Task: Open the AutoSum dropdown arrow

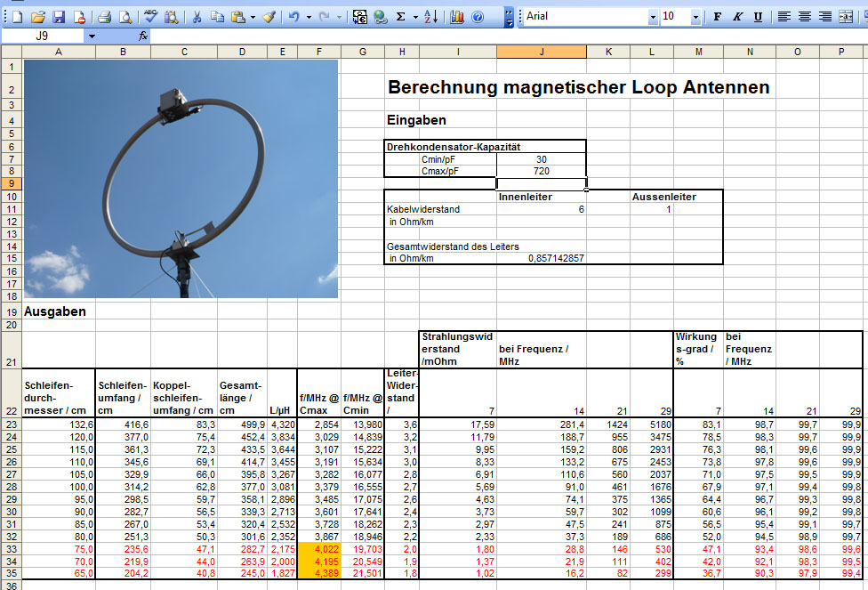Action: pyautogui.click(x=414, y=17)
